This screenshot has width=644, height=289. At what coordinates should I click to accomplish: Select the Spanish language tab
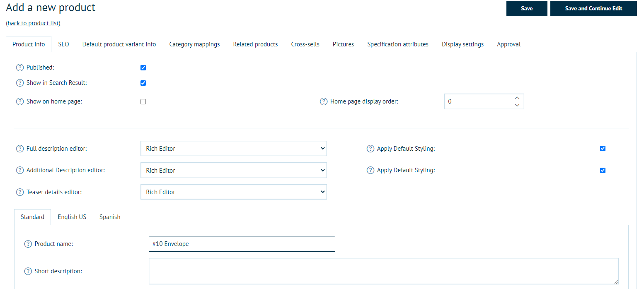[110, 217]
